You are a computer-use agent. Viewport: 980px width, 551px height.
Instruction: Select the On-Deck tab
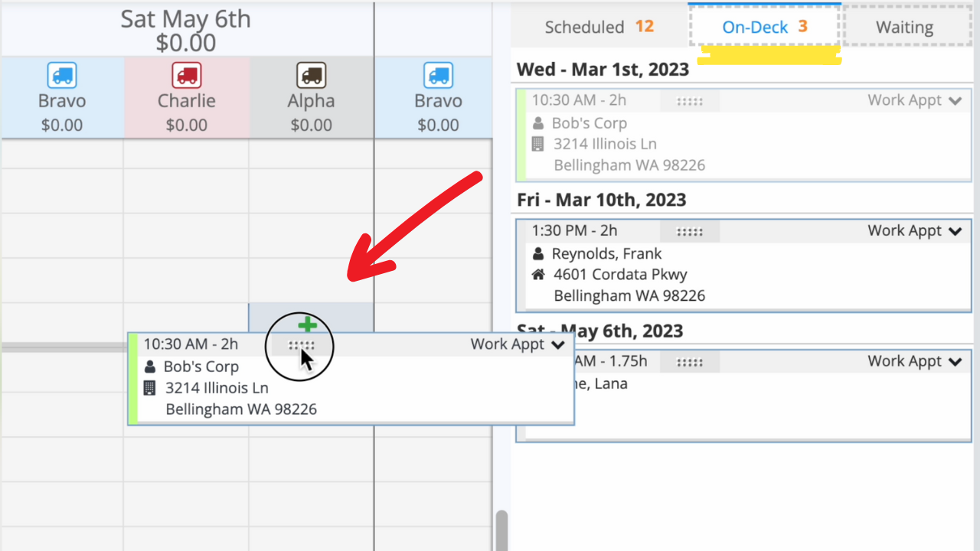pos(765,28)
